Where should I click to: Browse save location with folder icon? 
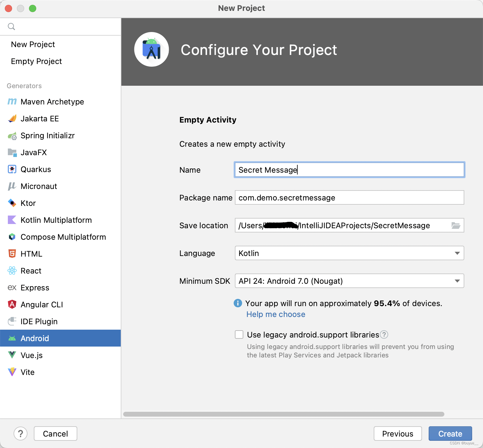point(456,226)
